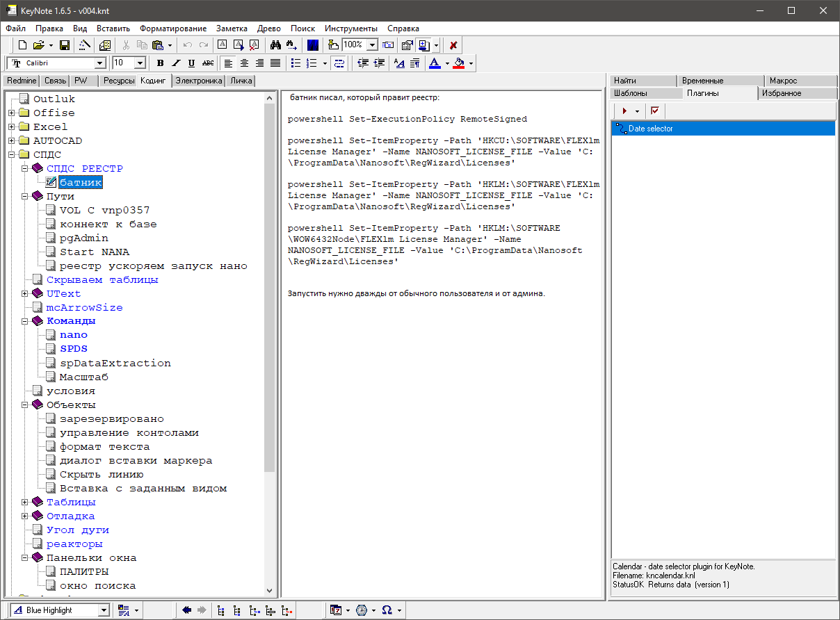
Task: Toggle bold formatting
Action: (160, 63)
